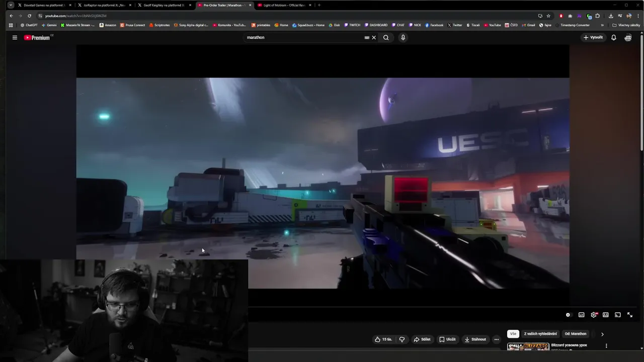Open the Facebook bookmark
This screenshot has height=362, width=644.
tap(434, 25)
